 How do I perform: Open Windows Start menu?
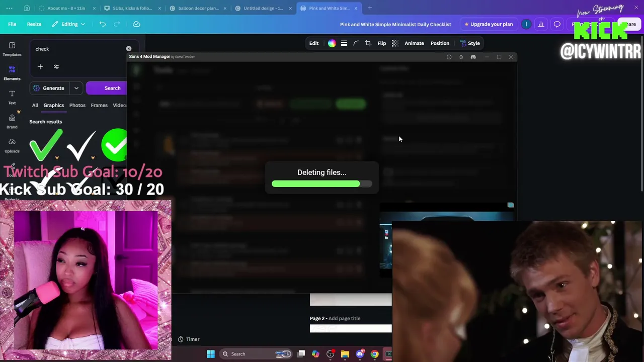[x=211, y=354]
